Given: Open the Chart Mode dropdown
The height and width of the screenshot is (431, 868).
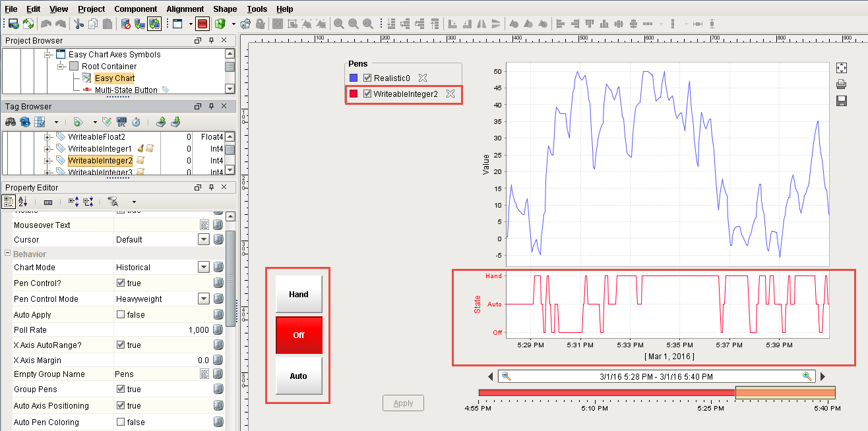Looking at the screenshot, I should [204, 267].
